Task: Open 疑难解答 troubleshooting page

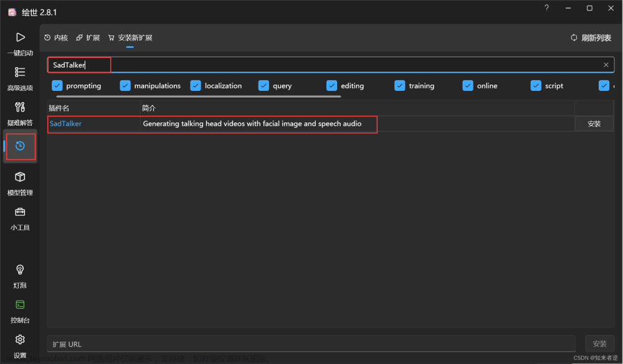Action: (20, 113)
